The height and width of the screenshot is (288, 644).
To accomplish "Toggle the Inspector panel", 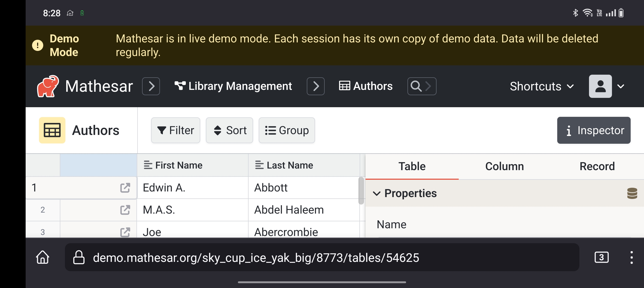I will pyautogui.click(x=594, y=130).
